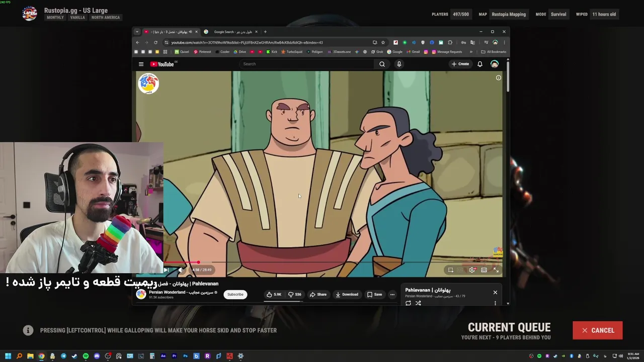
Task: Open Photoshop from the taskbar
Action: pos(185,356)
